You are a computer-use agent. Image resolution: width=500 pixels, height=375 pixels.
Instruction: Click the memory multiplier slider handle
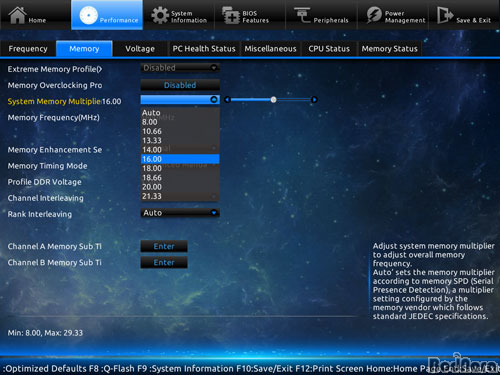(x=273, y=99)
